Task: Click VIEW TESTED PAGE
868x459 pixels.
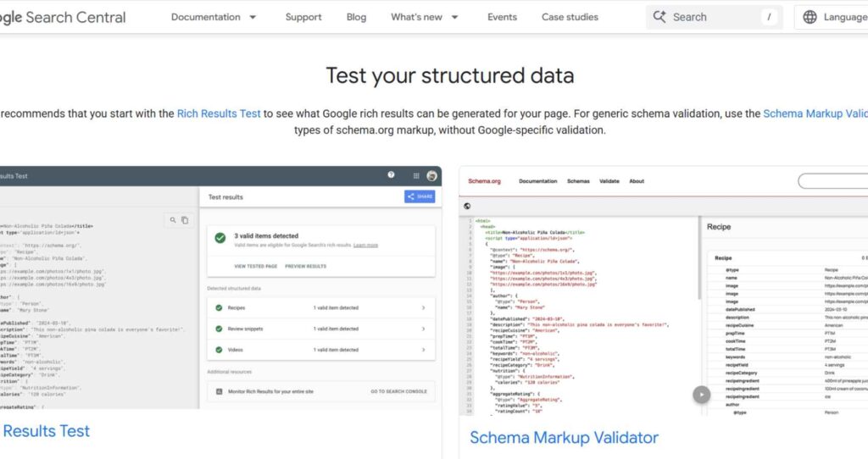Action: (256, 266)
